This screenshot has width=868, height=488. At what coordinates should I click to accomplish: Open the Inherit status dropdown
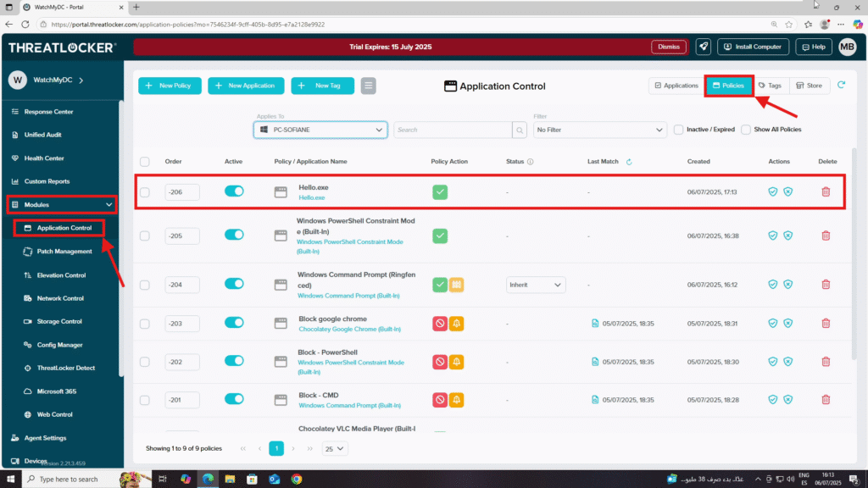tap(536, 285)
